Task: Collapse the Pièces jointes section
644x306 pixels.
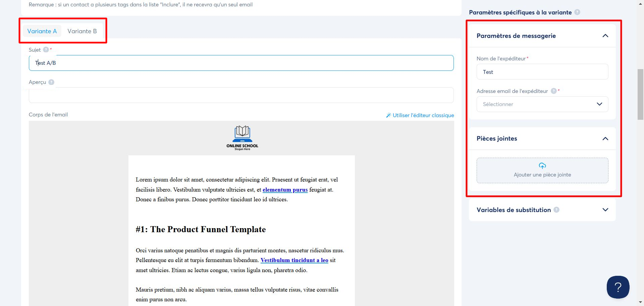Action: pos(605,139)
